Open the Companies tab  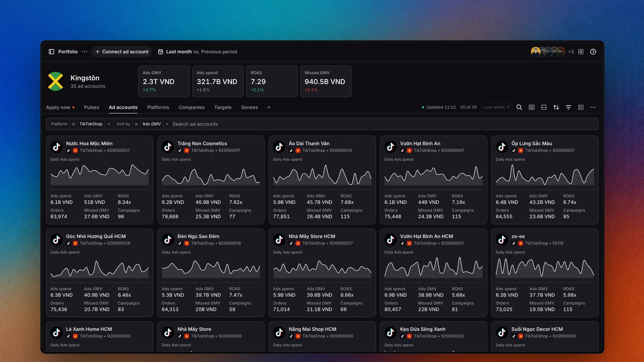[x=192, y=107]
